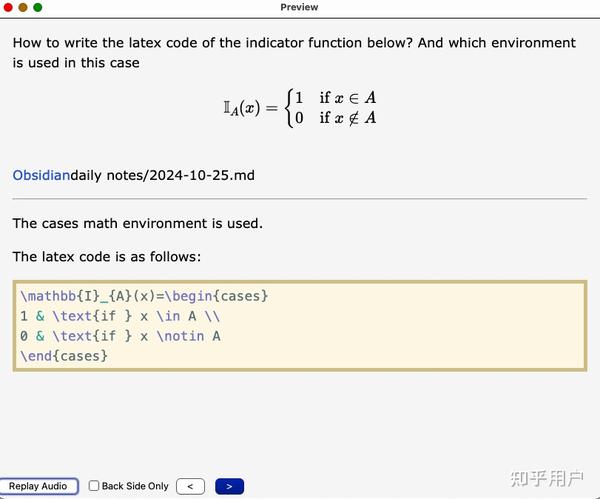
Task: Click the daily notes/2024-10-25.md path text
Action: (x=162, y=175)
